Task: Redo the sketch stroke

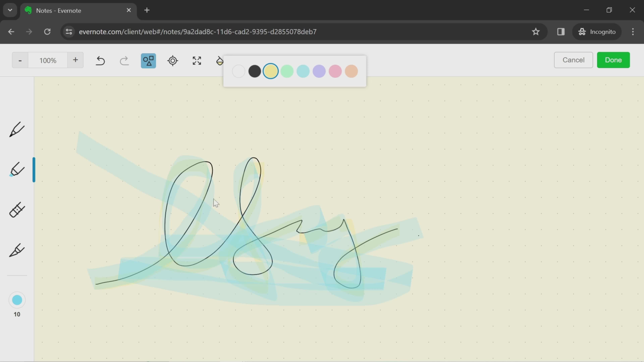Action: pyautogui.click(x=124, y=61)
